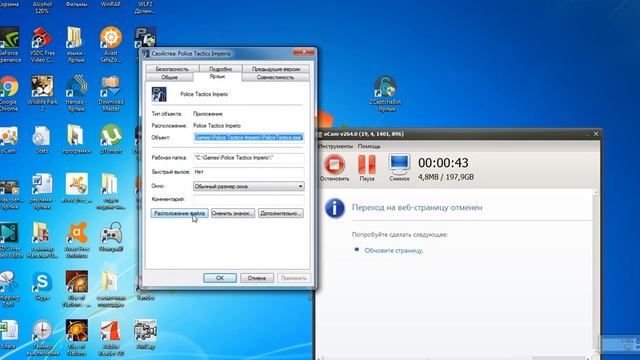Image resolution: width=640 pixels, height=360 pixels.
Task: Select the shutdown timer clock icon
Action: click(42, 338)
